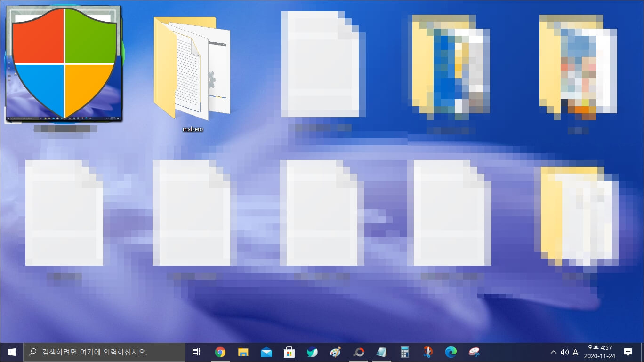This screenshot has height=362, width=644.
Task: Open File Explorer from the taskbar
Action: (243, 352)
